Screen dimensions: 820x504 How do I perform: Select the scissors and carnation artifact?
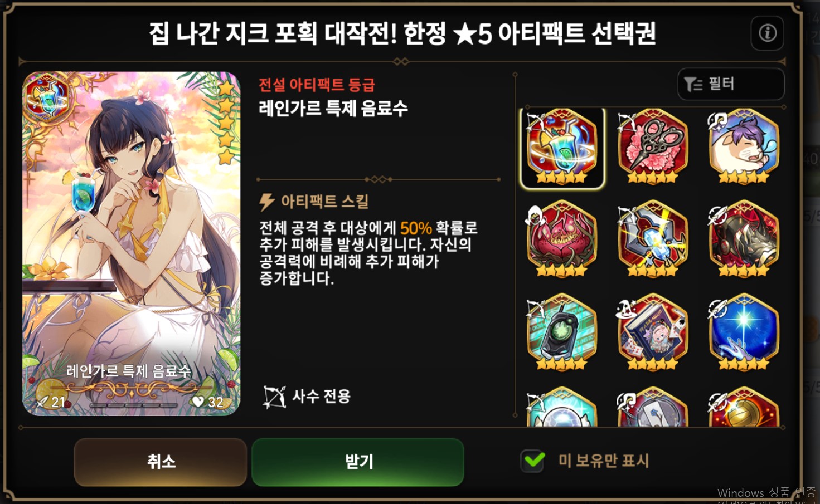653,146
